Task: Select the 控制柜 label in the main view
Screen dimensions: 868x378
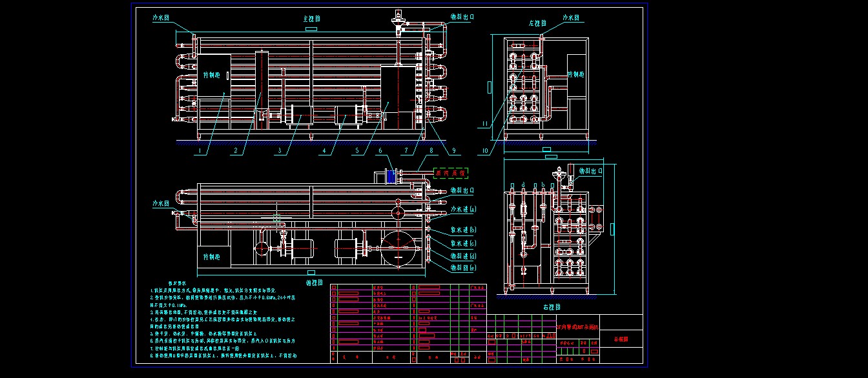Action: 212,74
